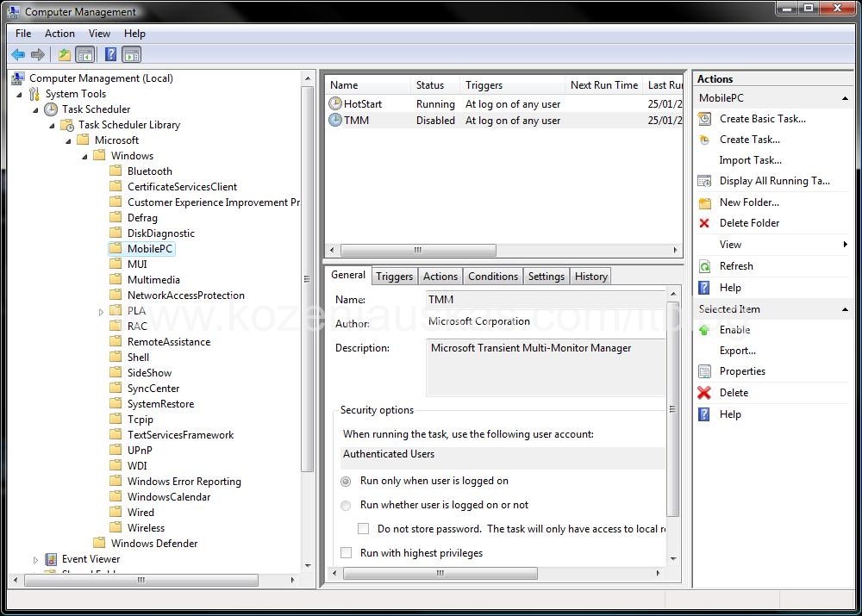Screen dimensions: 862x616
Task: Sort by the Triggers column header
Action: point(512,85)
